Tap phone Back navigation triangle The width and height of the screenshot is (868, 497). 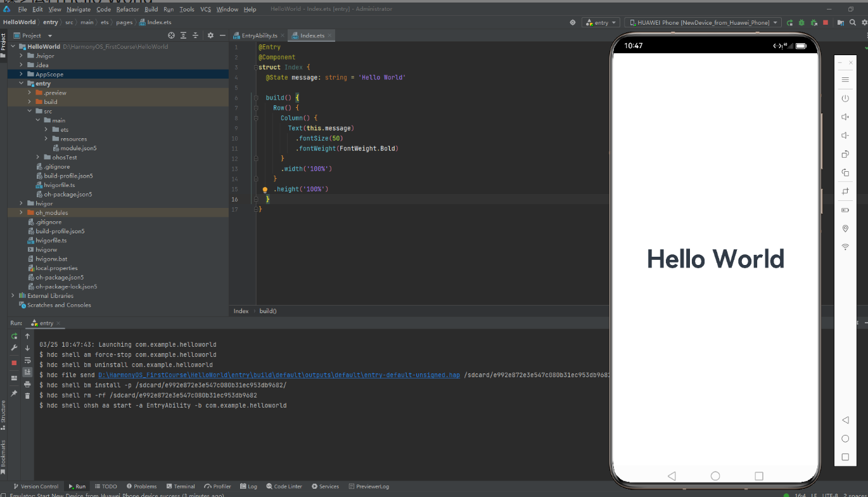pyautogui.click(x=672, y=475)
